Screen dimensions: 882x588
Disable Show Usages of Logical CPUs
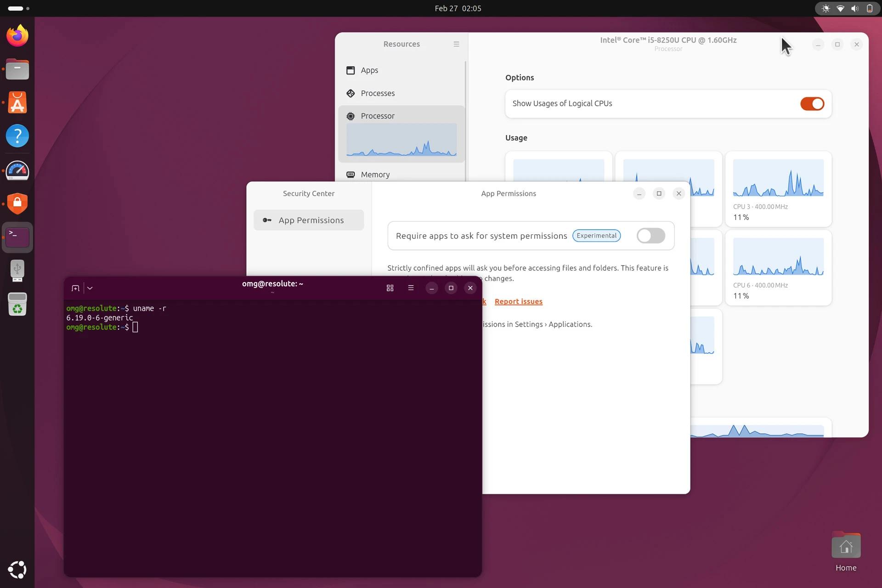[812, 103]
